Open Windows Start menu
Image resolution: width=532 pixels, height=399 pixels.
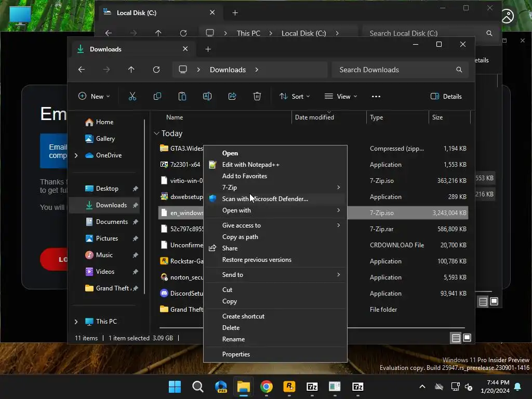point(175,387)
